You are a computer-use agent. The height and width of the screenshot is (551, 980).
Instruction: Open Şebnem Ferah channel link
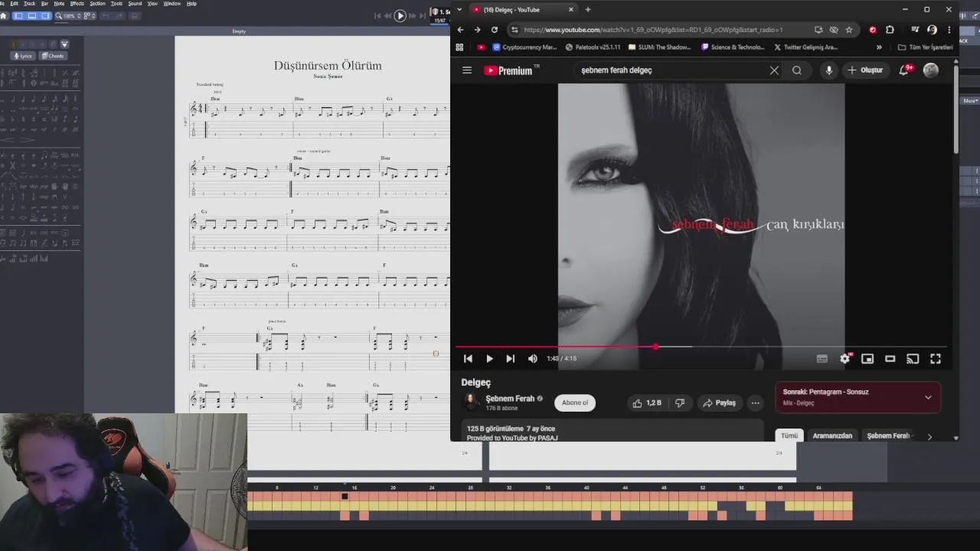tap(510, 399)
